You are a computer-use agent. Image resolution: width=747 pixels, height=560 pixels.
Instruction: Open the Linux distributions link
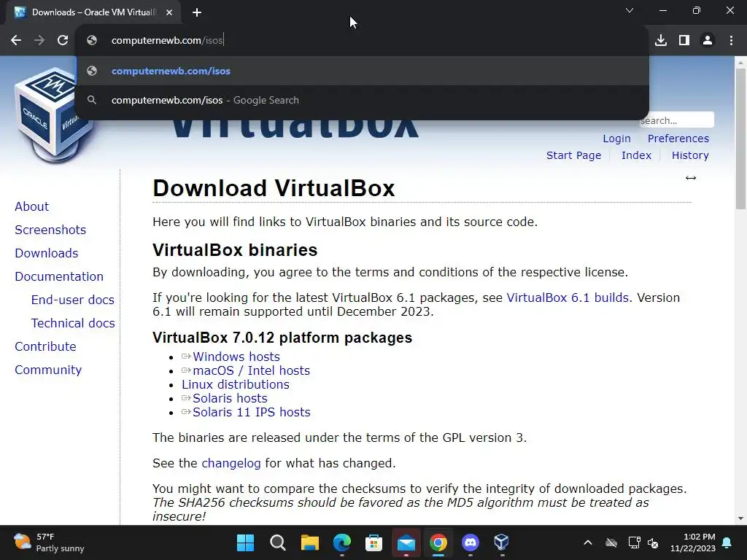pos(236,384)
